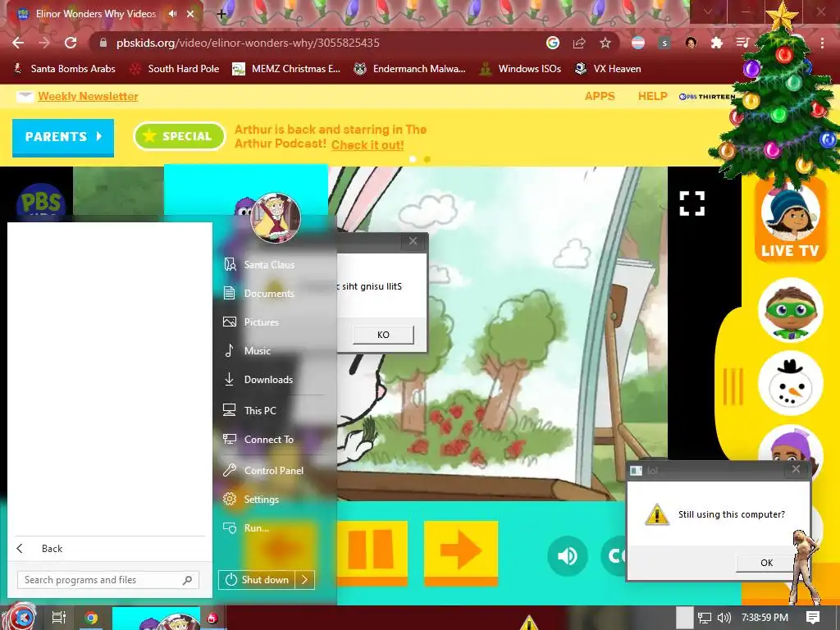Expand the Shut down options arrow
840x630 pixels.
tap(305, 580)
